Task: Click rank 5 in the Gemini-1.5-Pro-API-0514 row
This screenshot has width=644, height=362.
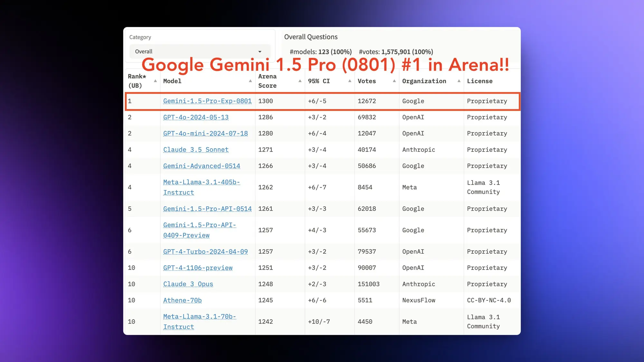Action: coord(130,209)
